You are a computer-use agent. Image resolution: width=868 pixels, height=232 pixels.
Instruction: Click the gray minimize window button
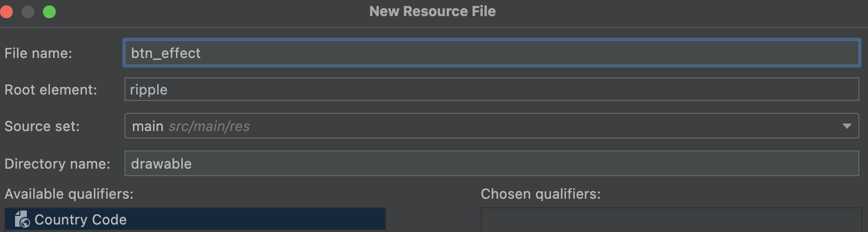[x=28, y=12]
